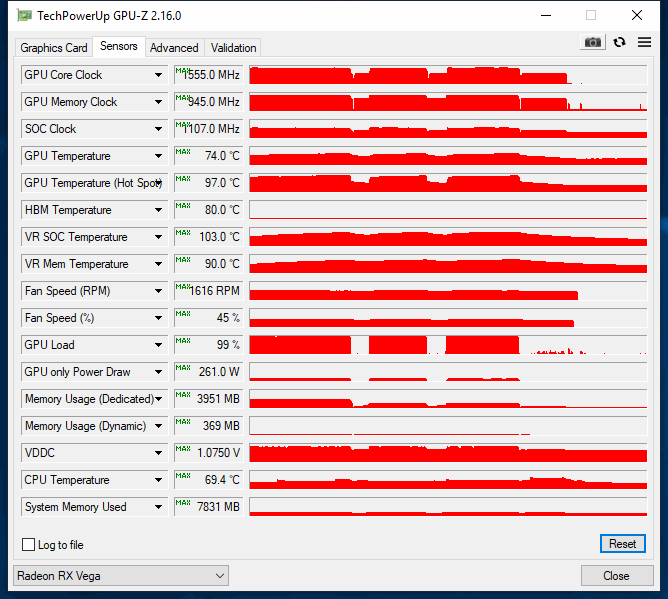Click the 97.0 °C hot spot value
This screenshot has width=668, height=599.
[x=208, y=183]
